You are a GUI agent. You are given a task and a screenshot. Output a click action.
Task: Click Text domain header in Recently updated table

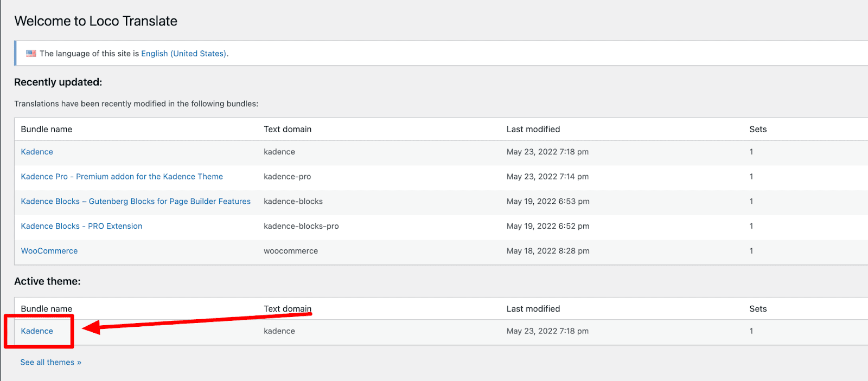pyautogui.click(x=288, y=129)
